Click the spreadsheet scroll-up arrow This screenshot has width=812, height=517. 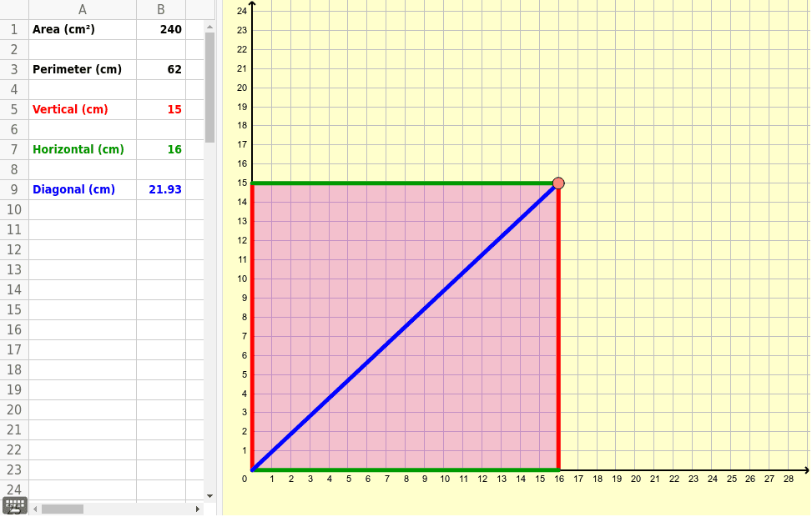click(x=209, y=27)
